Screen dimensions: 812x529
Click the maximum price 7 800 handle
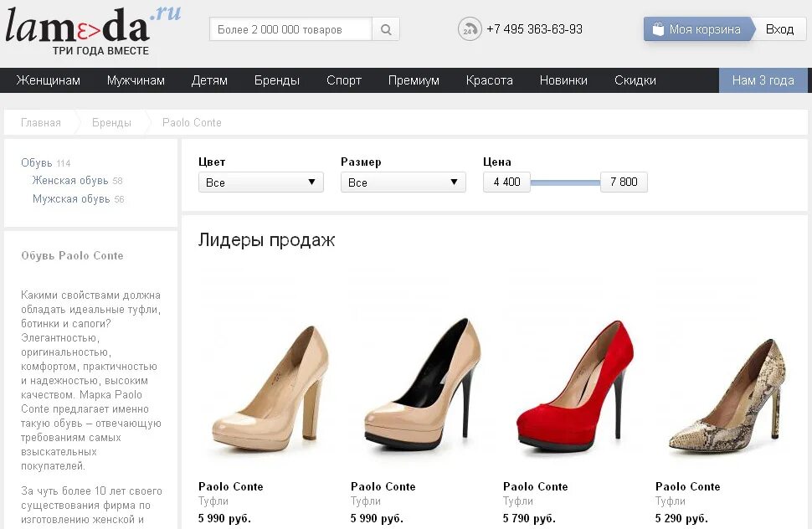624,182
